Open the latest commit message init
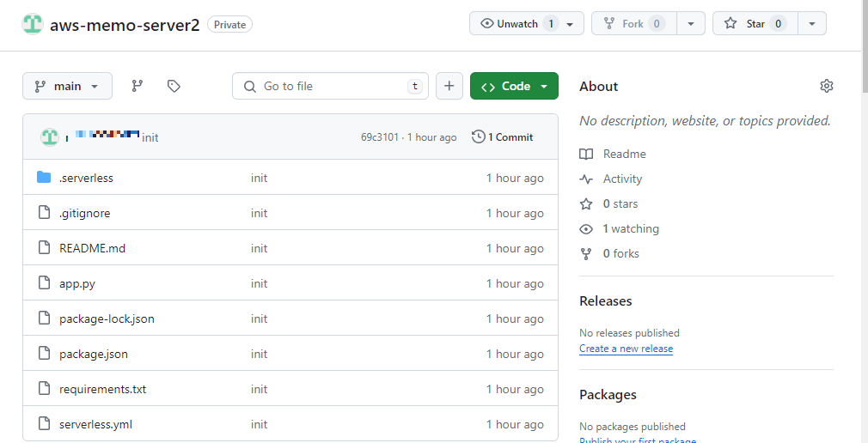 (x=150, y=137)
